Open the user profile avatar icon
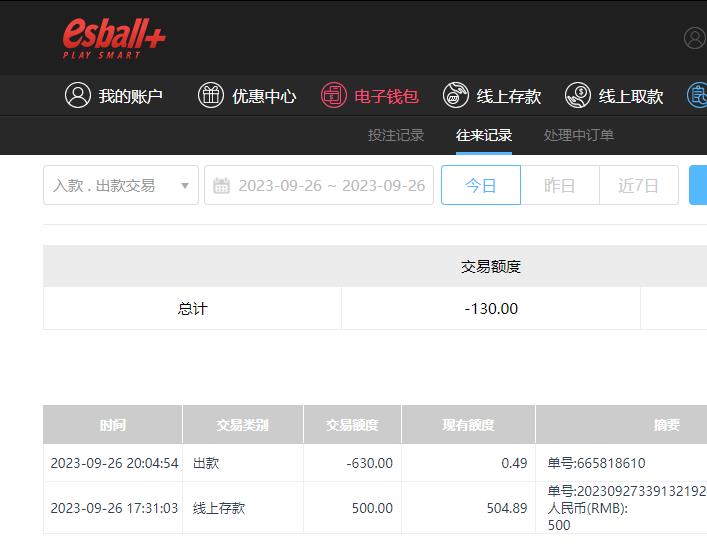The image size is (707, 556). [x=695, y=38]
